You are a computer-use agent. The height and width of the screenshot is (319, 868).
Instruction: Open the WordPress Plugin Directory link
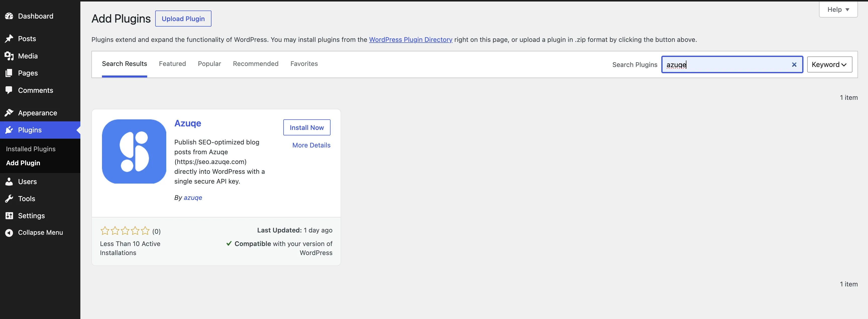pyautogui.click(x=410, y=40)
